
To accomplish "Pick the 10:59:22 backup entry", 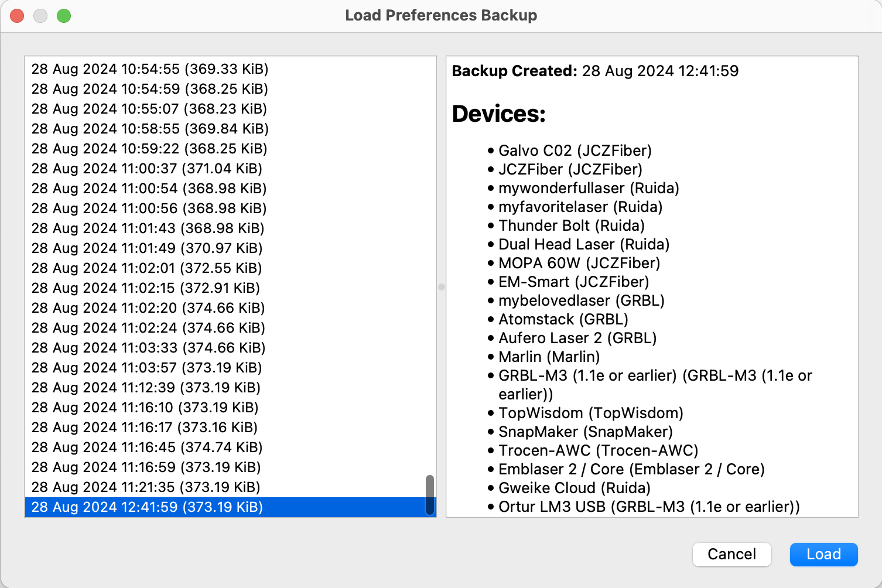I will tap(149, 149).
